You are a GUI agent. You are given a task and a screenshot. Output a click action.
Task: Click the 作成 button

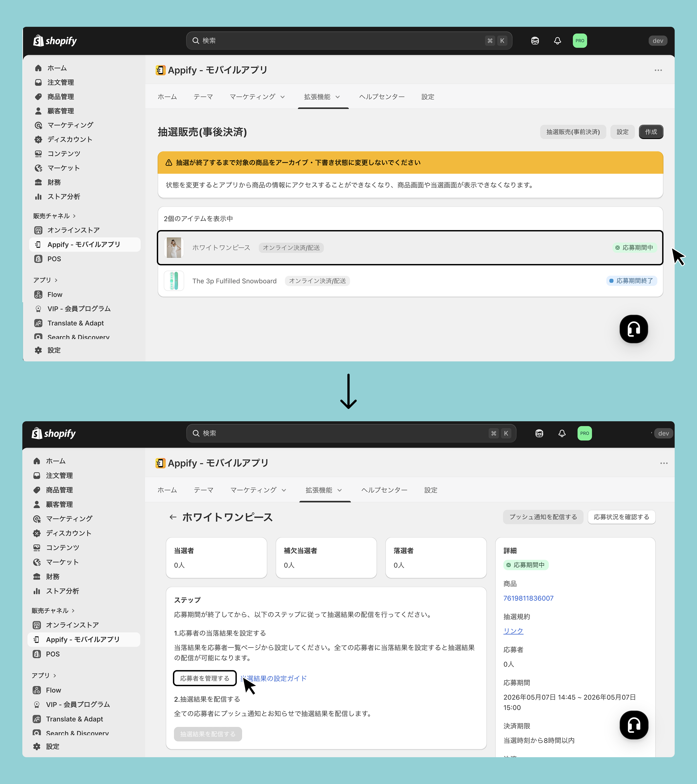pyautogui.click(x=651, y=132)
